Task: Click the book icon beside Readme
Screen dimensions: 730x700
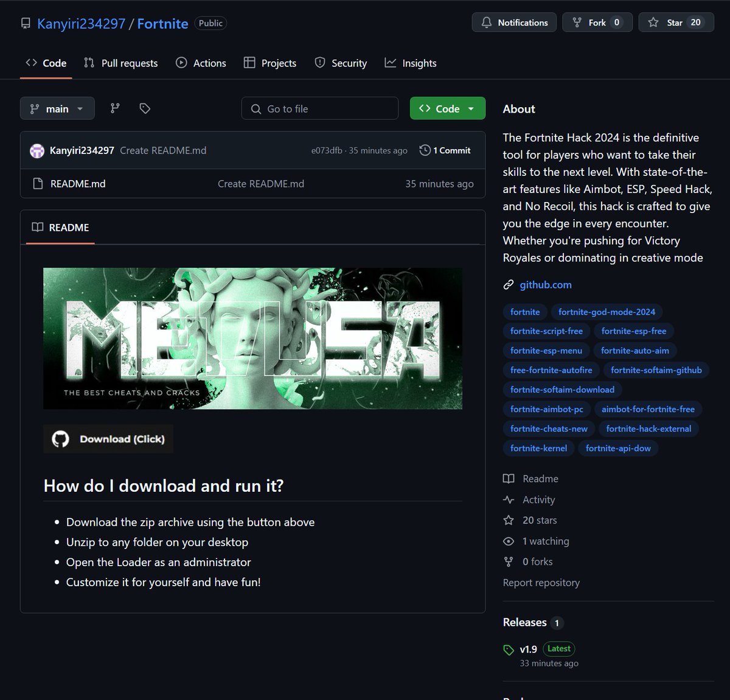Action: click(509, 479)
